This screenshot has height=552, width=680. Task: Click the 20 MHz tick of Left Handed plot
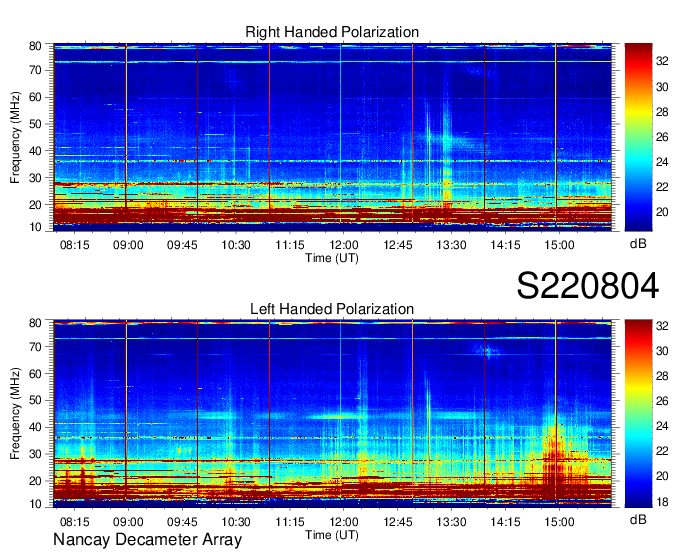tap(35, 481)
